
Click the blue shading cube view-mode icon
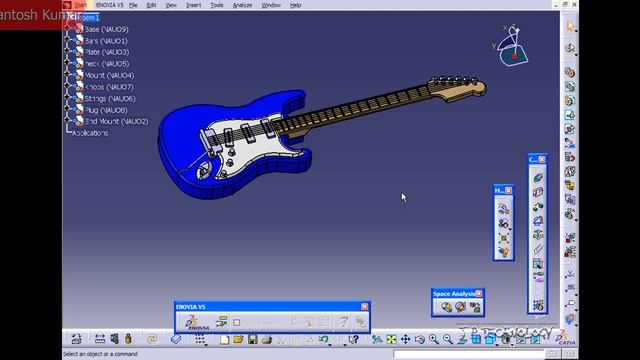(x=490, y=339)
